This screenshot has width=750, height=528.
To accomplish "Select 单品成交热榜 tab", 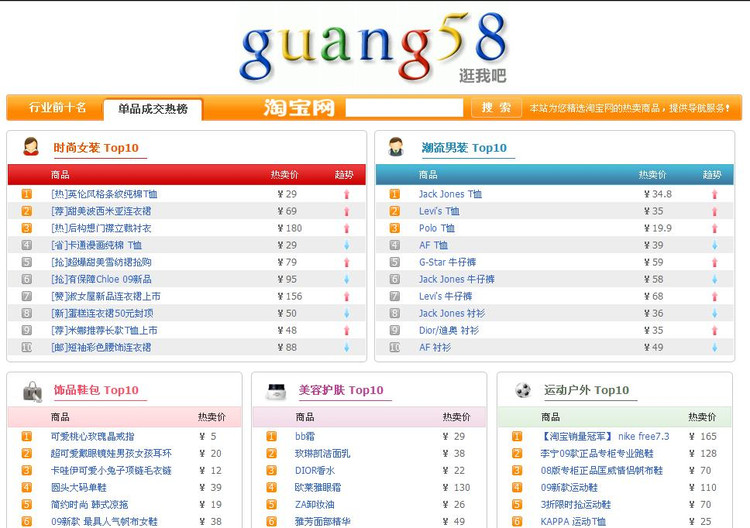I will coord(153,109).
